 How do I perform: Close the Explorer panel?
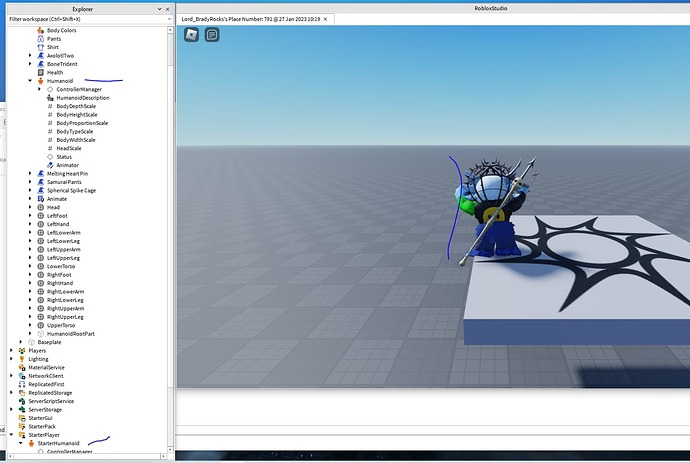(169, 8)
